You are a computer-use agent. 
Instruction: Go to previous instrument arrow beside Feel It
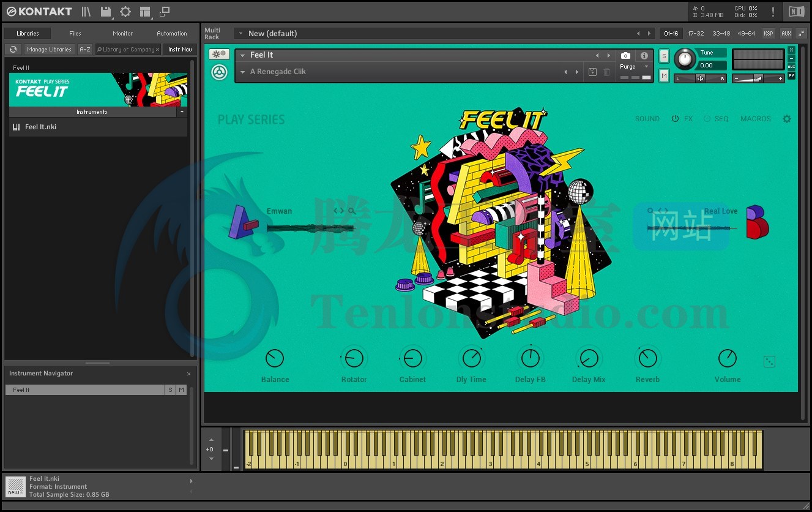597,55
